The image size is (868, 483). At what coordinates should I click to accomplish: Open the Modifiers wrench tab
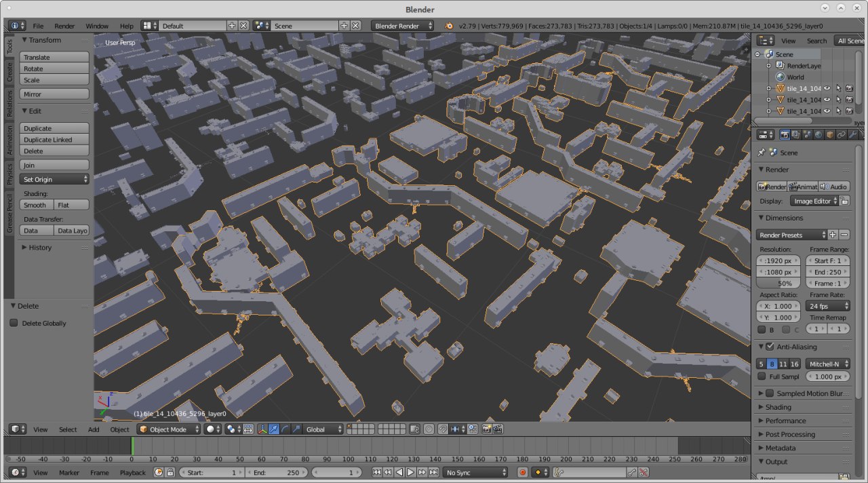(x=852, y=134)
